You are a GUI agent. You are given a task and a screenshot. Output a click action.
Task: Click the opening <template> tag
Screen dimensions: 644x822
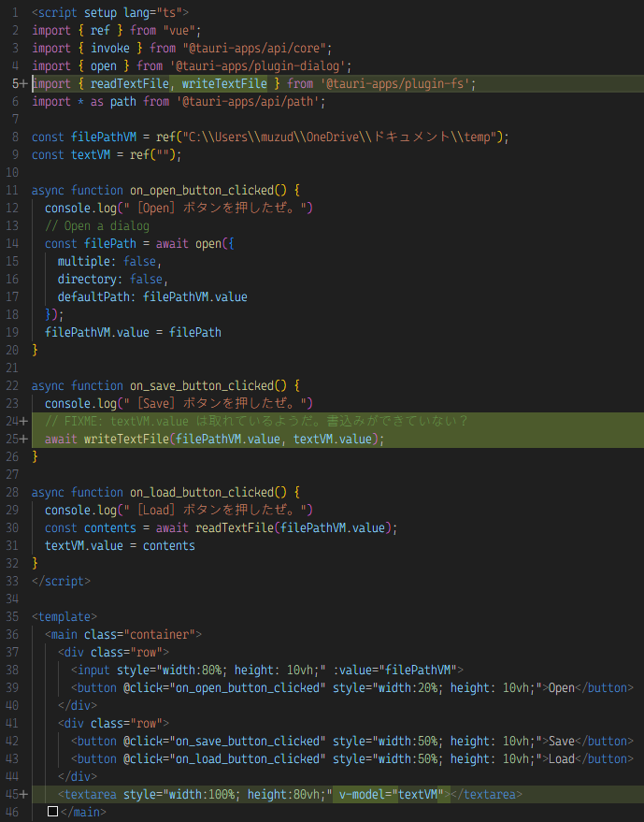point(64,617)
